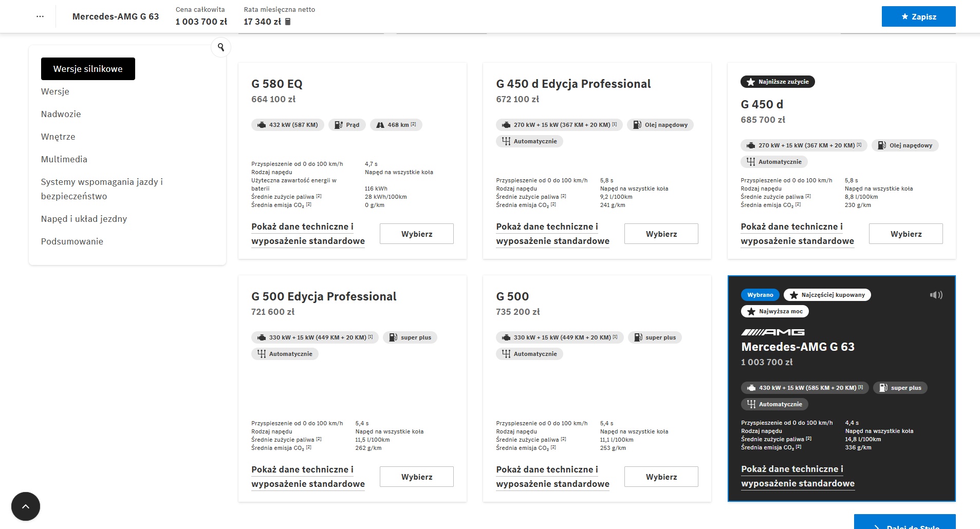Click engine icon 432 kW on G 580 EQ
Viewport: 980px width, 529px height.
262,125
